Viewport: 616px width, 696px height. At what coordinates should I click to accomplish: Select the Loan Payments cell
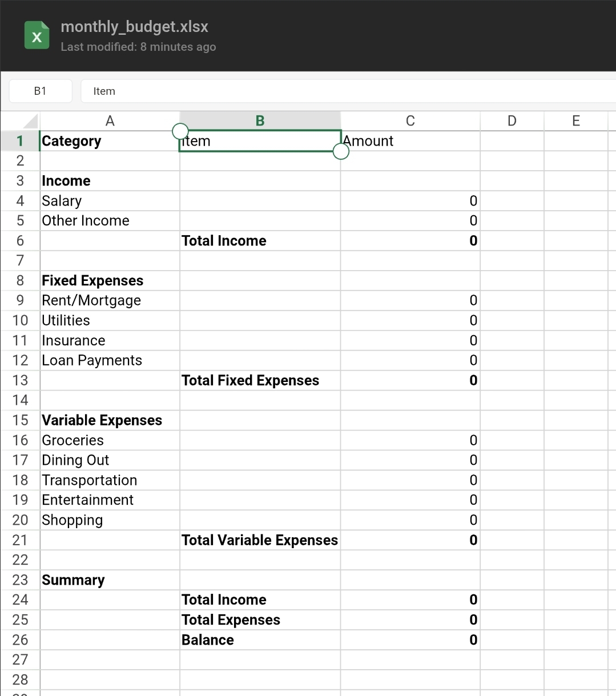pyautogui.click(x=110, y=360)
